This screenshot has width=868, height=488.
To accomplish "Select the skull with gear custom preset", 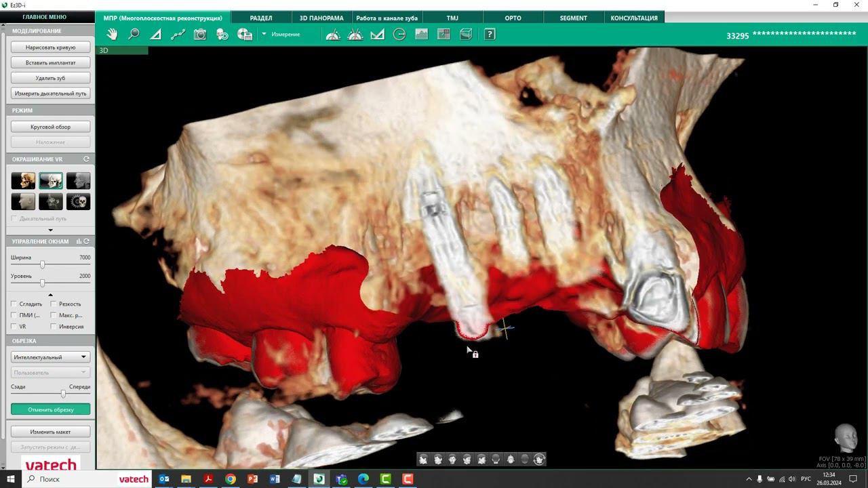I will coord(78,202).
